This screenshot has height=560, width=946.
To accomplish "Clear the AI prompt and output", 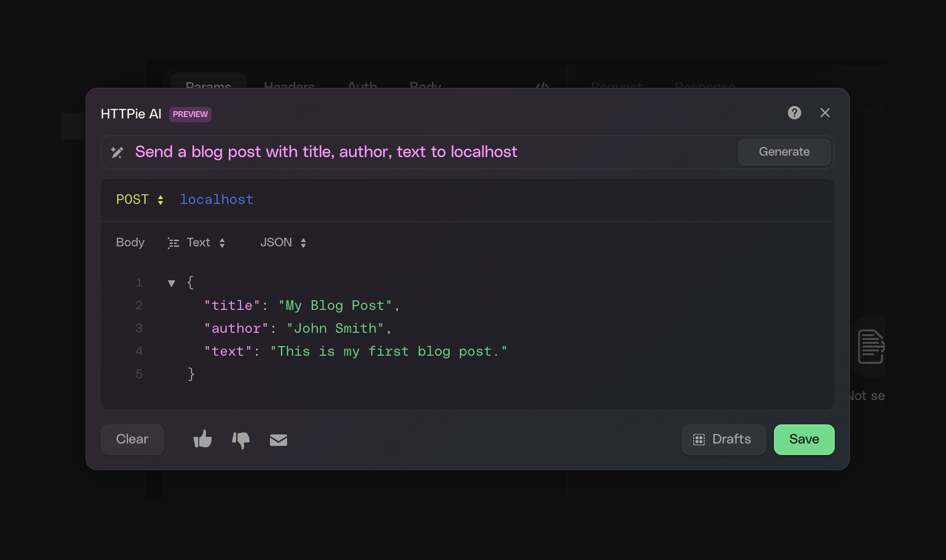I will coord(132,439).
